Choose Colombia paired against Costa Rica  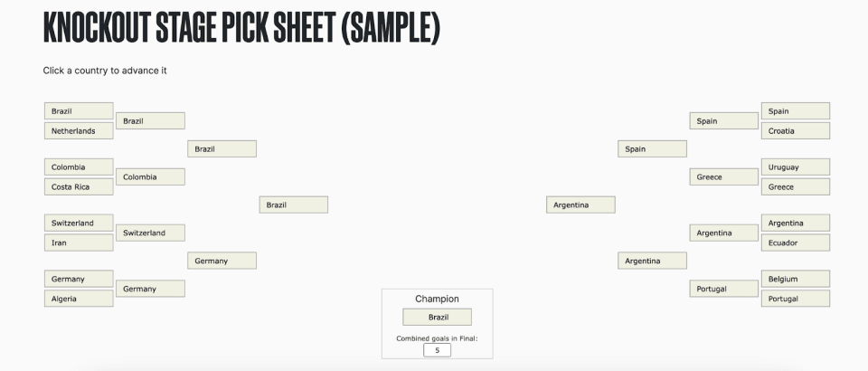tap(79, 167)
